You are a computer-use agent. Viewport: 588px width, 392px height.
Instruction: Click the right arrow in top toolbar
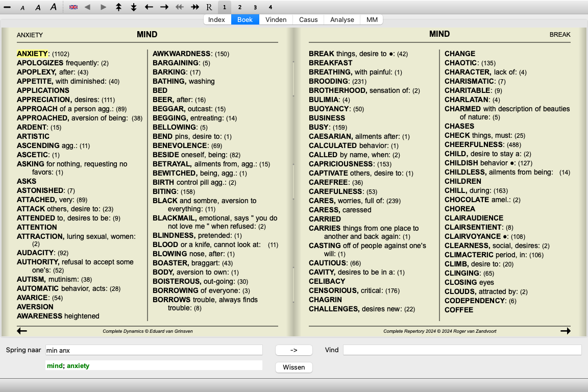[x=164, y=7]
